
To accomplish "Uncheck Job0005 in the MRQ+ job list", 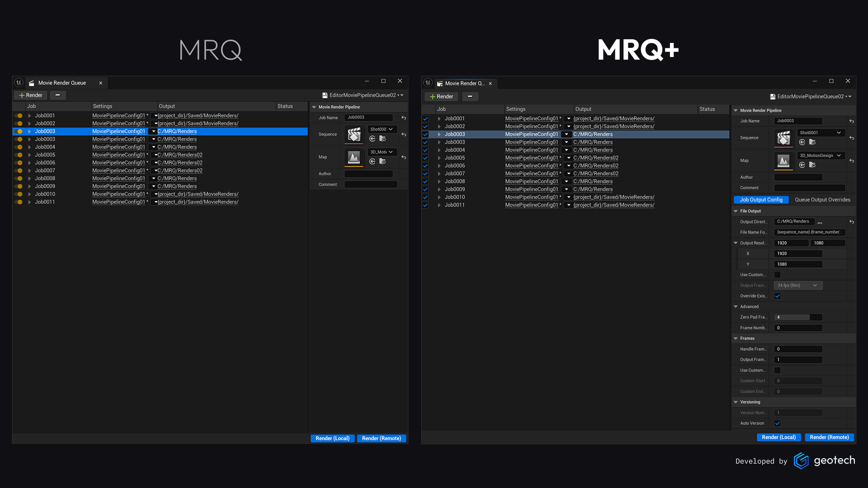I will (x=425, y=158).
